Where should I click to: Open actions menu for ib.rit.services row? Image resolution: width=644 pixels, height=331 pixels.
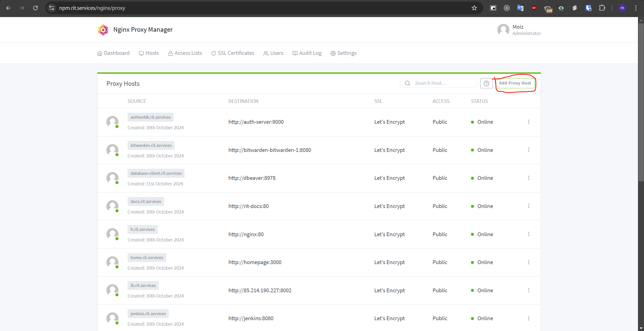point(529,291)
